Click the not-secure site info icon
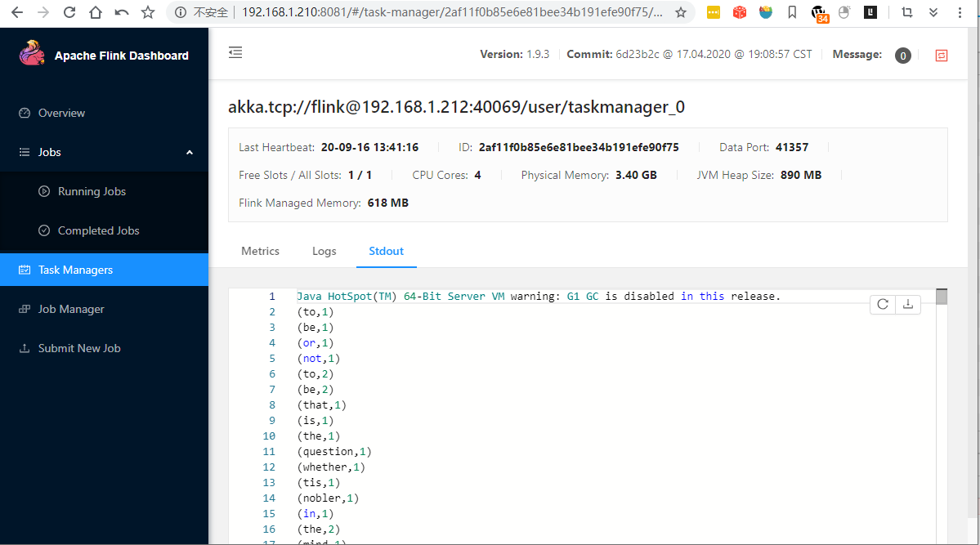Screen dimensions: 980x545 coord(181,12)
